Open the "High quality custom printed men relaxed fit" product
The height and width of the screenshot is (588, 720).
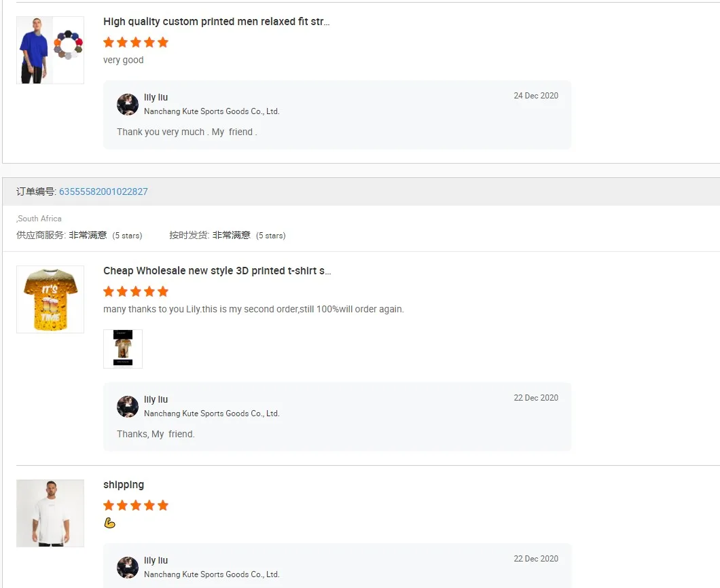pyautogui.click(x=216, y=22)
